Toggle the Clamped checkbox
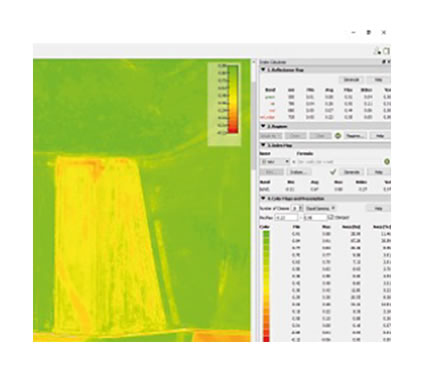 click(x=330, y=217)
